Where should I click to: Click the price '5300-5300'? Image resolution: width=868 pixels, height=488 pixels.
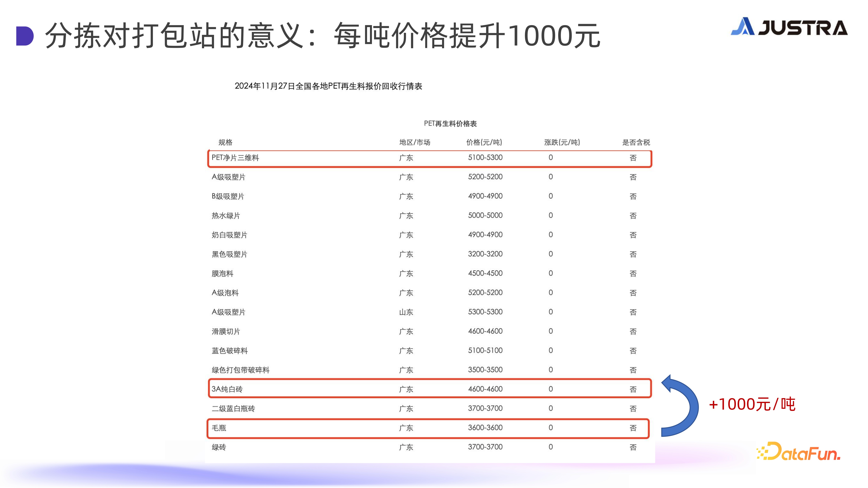tap(485, 312)
